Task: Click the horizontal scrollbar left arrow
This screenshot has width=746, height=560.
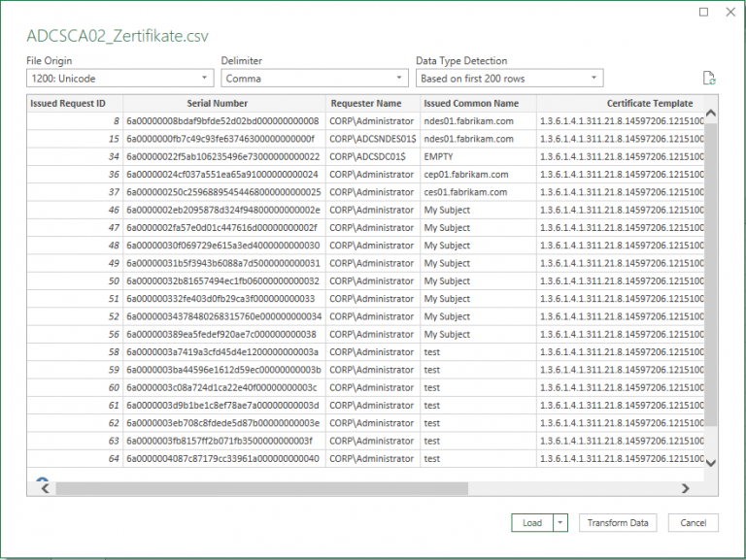Action: [46, 488]
